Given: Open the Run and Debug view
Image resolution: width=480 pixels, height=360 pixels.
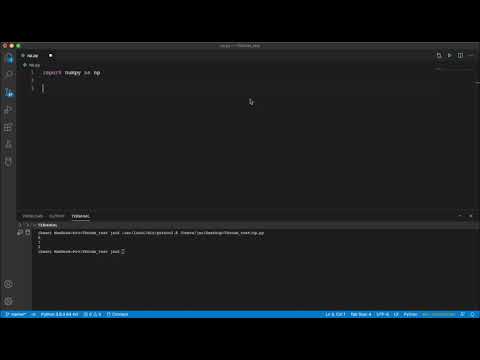Looking at the screenshot, I should click(9, 110).
